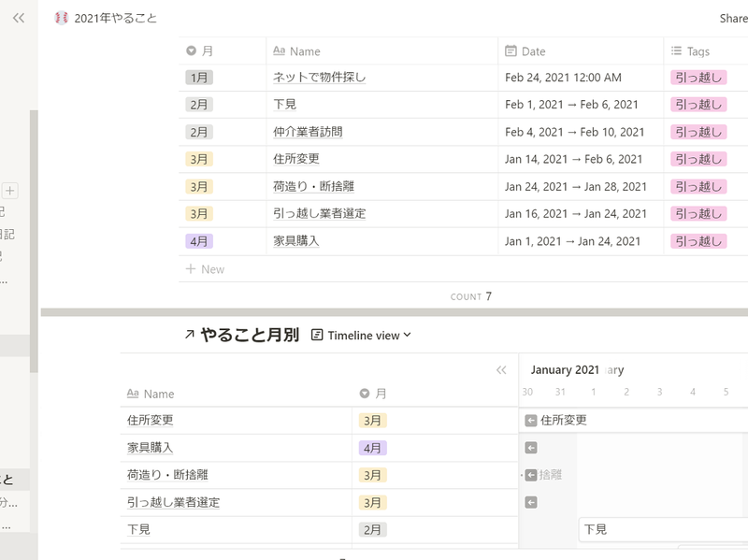748x560 pixels.
Task: Click the baseball page icon in breadcrumb
Action: coord(62,18)
